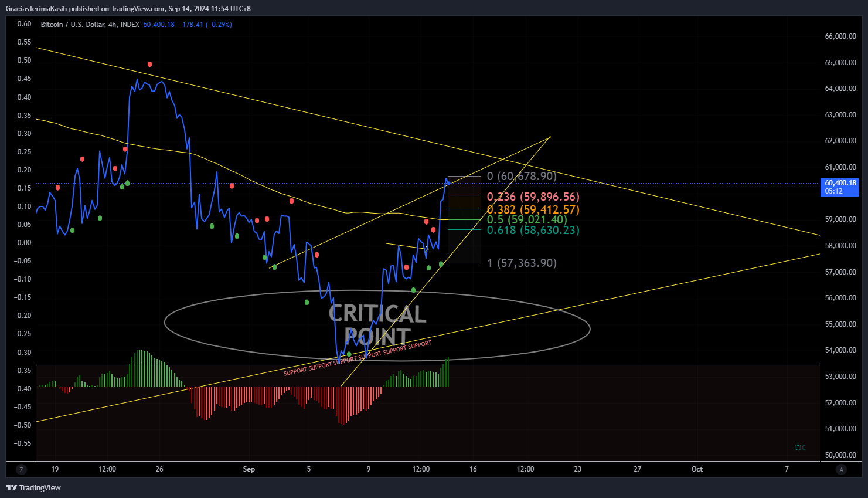Click the 50,000.00 price axis label
Screen dimensions: 868x498
840,455
